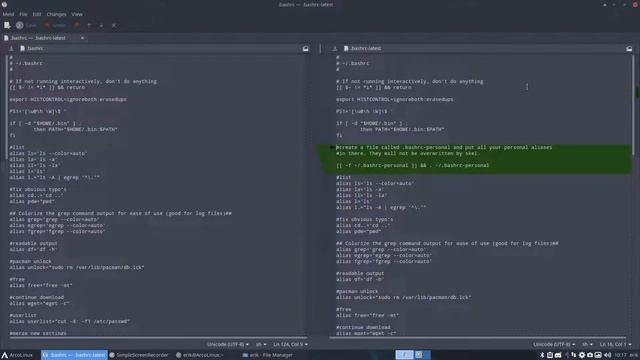Click the taskbar clock
This screenshot has height=360, width=640.
tap(620, 355)
